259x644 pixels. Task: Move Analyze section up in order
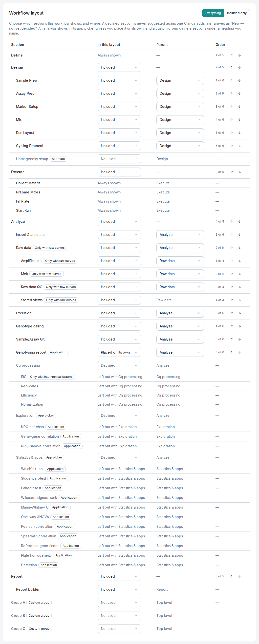232,222
